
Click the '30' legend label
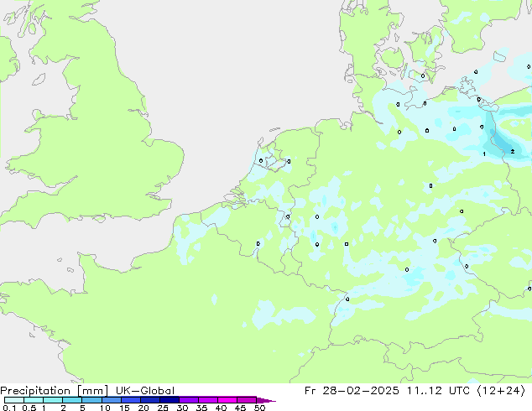182,408
